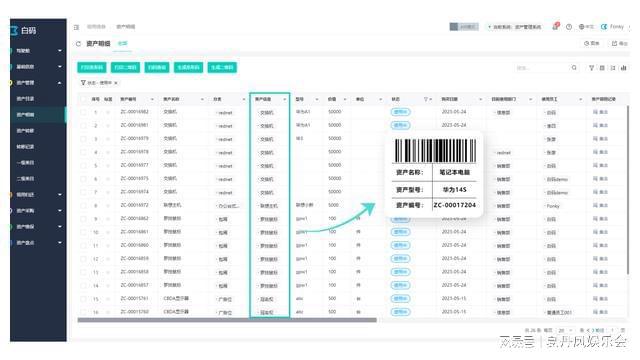Open the column settings icon beside the funnel
Screen dimensions: 640x360
pos(602,68)
